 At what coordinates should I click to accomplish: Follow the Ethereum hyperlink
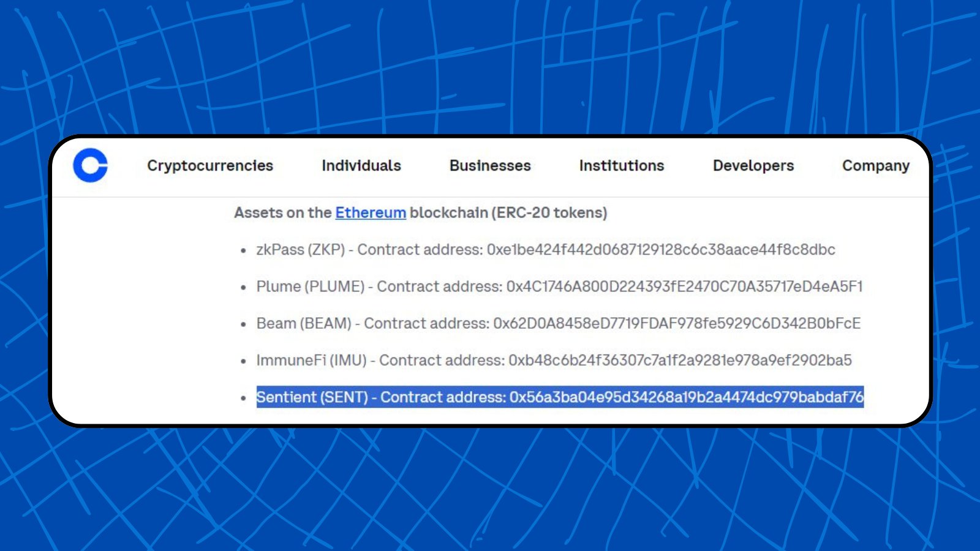point(371,212)
